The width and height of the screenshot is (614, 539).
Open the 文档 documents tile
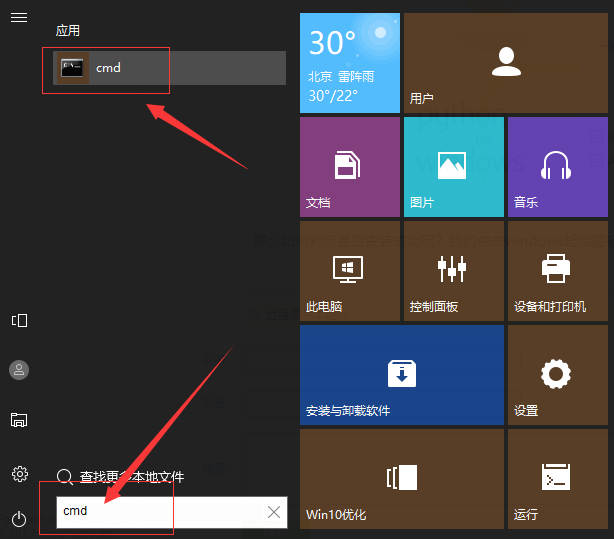click(x=349, y=166)
